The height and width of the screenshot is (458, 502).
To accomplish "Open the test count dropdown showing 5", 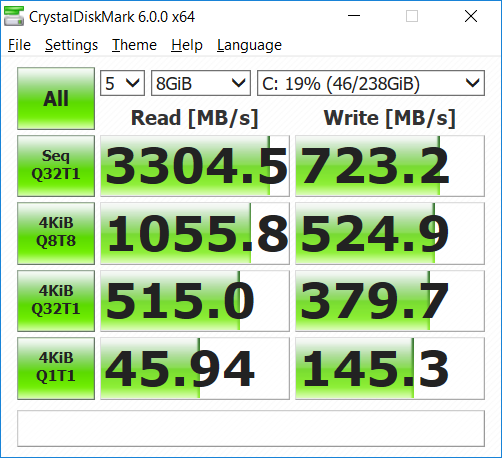I will pyautogui.click(x=122, y=83).
